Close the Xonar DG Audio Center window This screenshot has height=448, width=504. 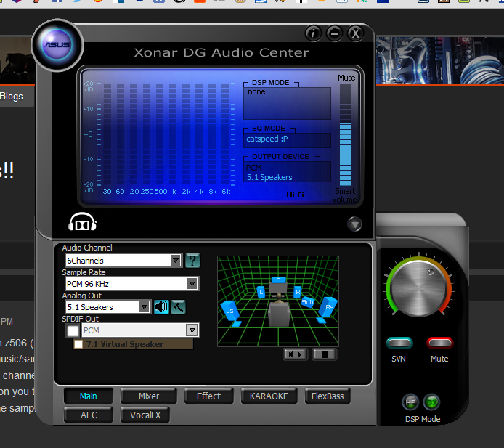tap(356, 33)
